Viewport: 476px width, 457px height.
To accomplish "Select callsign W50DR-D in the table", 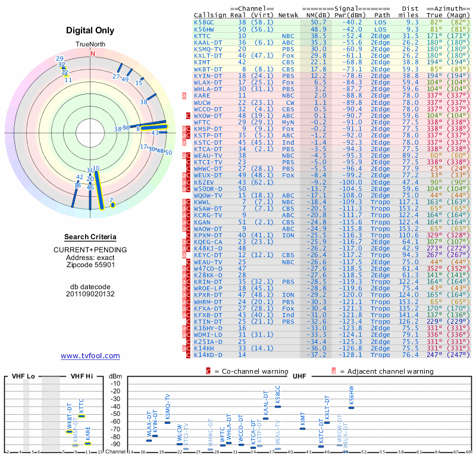I will click(208, 189).
